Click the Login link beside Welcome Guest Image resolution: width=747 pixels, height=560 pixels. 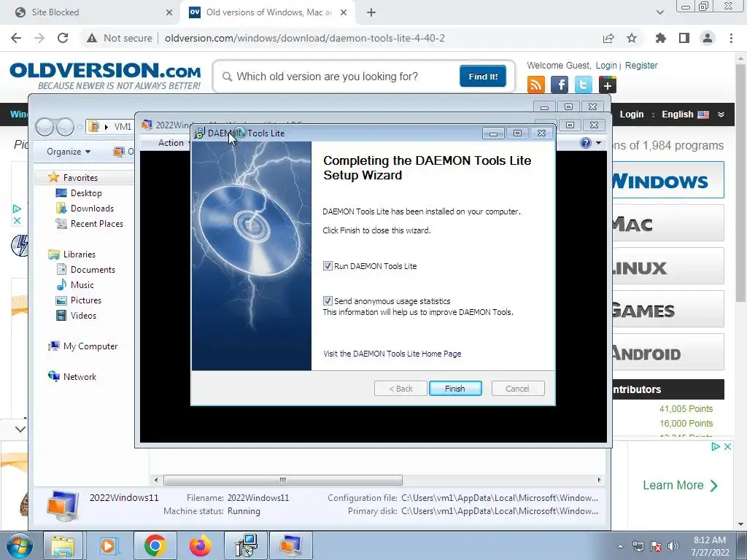(x=606, y=65)
